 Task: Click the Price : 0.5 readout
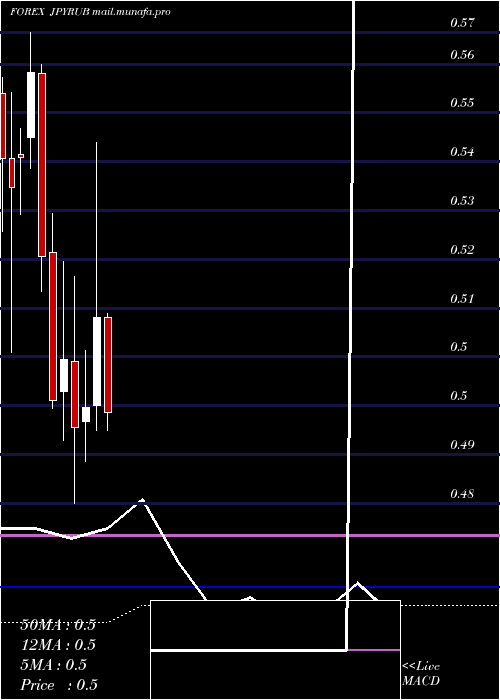click(59, 685)
